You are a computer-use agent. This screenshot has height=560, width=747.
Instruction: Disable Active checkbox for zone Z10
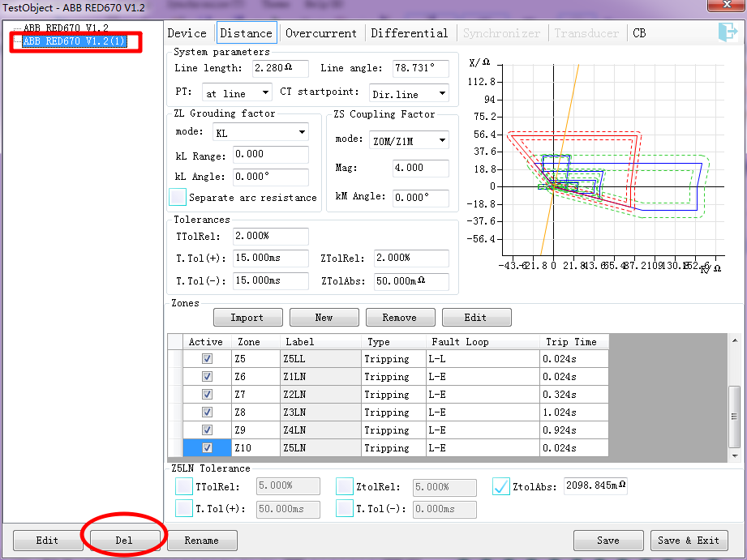pyautogui.click(x=205, y=447)
